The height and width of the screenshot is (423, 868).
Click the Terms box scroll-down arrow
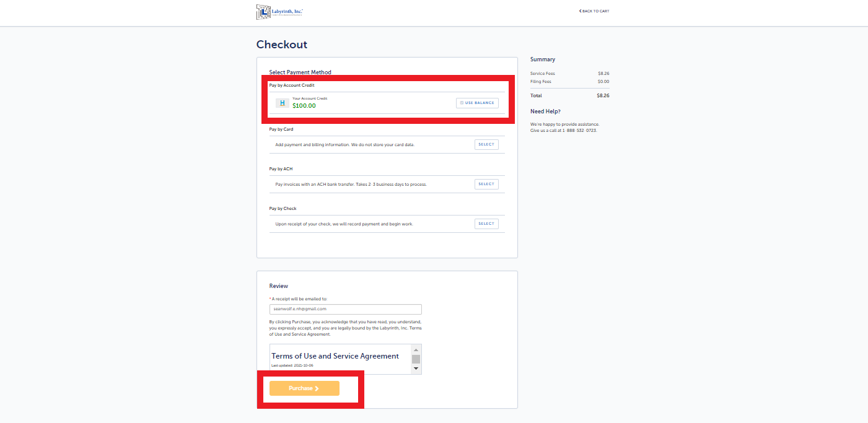[x=416, y=369]
